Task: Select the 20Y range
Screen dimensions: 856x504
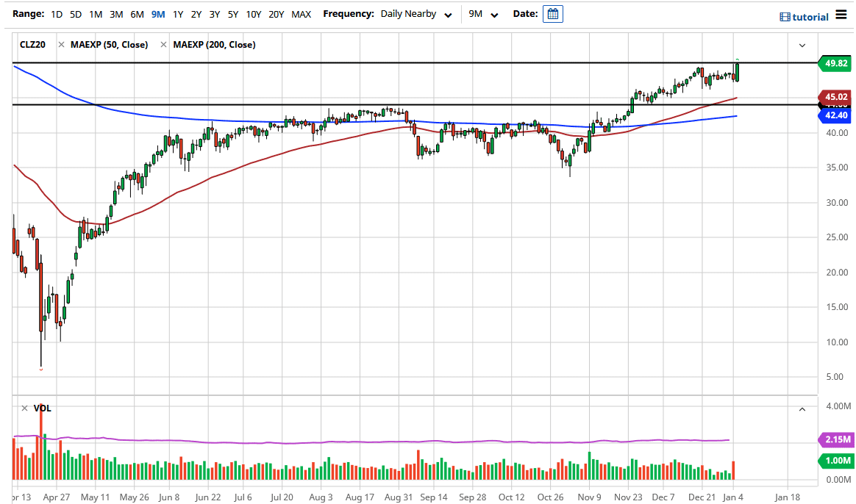Action: (x=277, y=13)
